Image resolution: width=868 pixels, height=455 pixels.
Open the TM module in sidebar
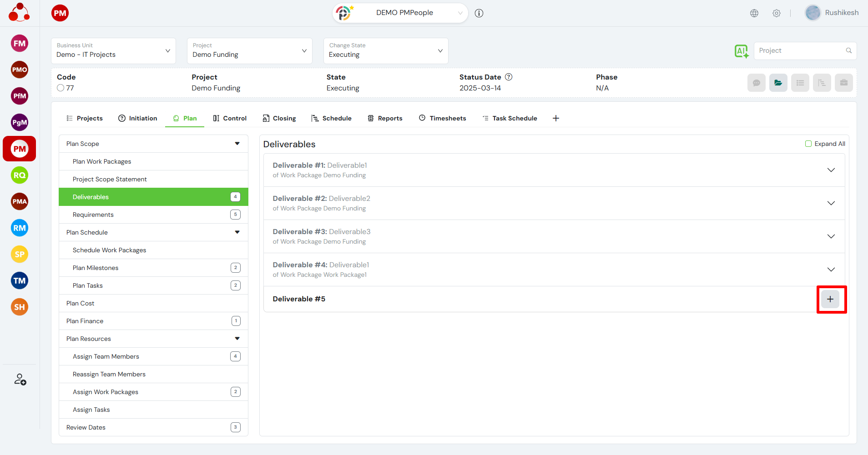coord(20,281)
